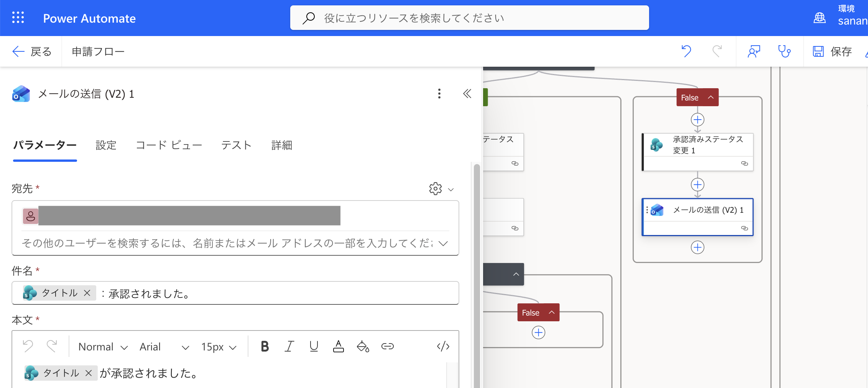Open the テスト tab

(236, 145)
